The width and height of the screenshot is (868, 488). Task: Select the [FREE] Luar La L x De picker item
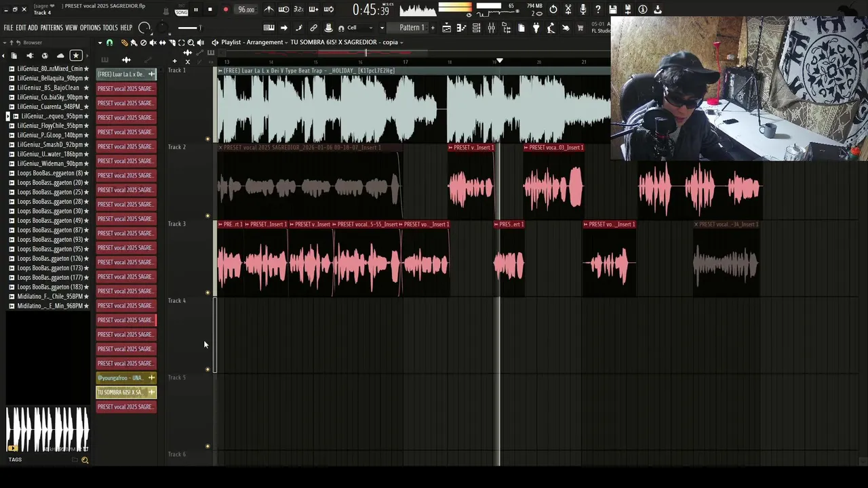pos(126,74)
